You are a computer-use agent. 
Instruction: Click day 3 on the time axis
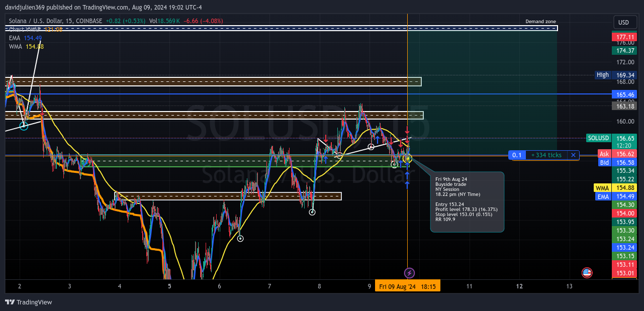[69, 286]
